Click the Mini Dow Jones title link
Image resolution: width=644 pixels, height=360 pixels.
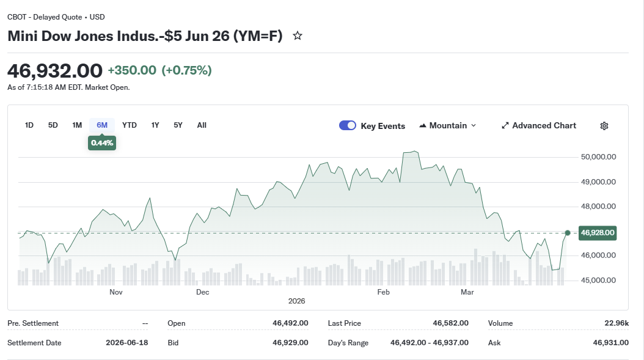[144, 35]
